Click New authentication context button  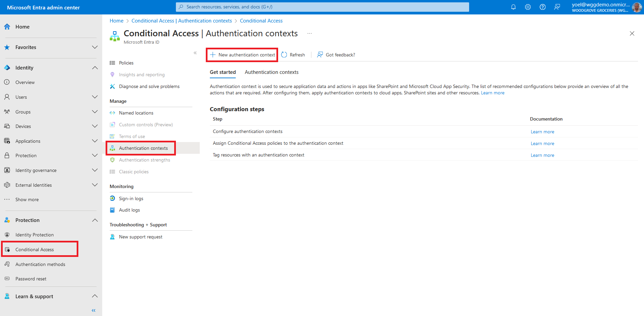click(x=242, y=55)
